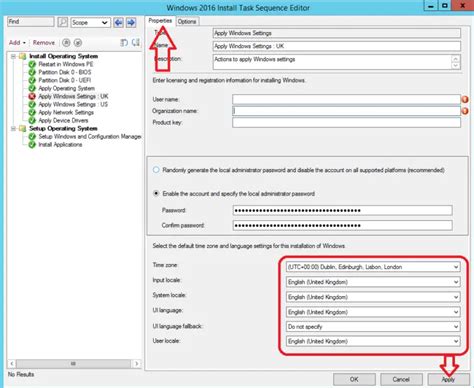Click green check icon beside Apply Device Drivers

click(x=32, y=120)
